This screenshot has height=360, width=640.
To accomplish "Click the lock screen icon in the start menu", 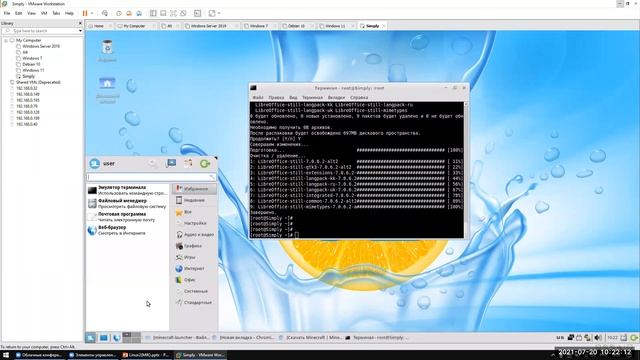I will tap(171, 164).
